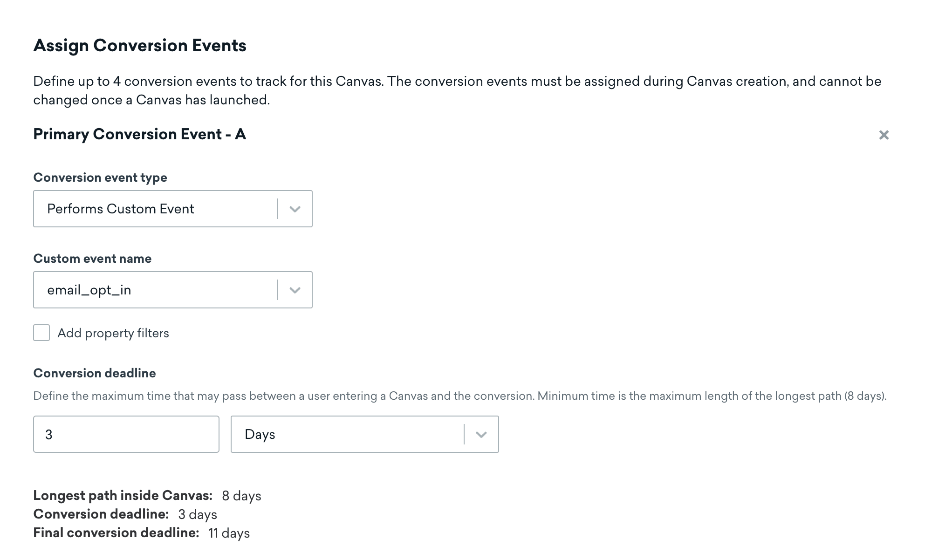Click the conversion deadline help description text
This screenshot has height=560, width=932.
459,396
